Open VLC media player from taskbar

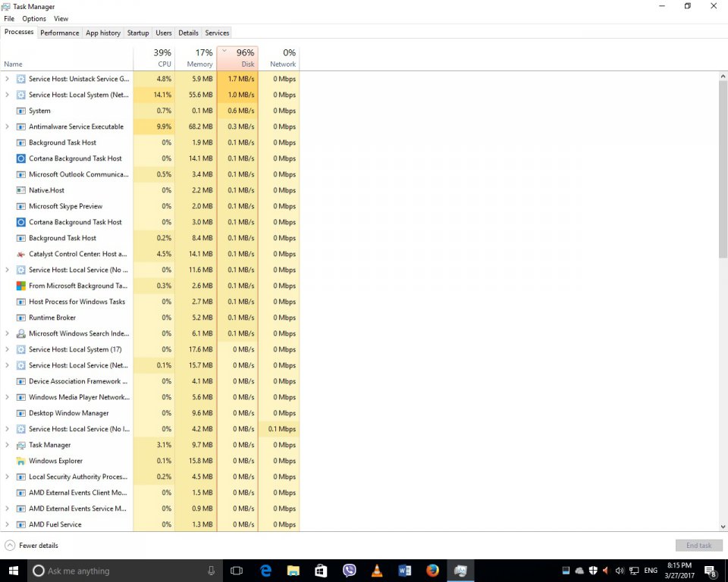pos(377,571)
